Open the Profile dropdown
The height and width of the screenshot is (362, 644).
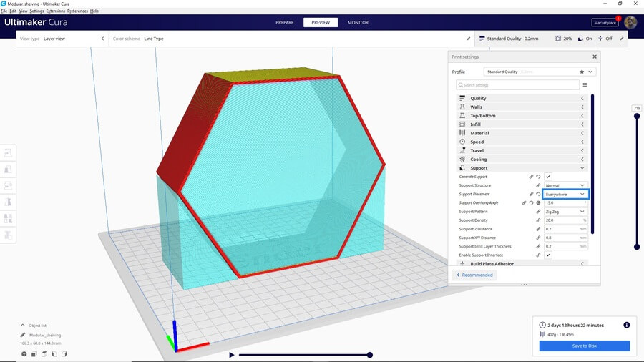point(540,72)
